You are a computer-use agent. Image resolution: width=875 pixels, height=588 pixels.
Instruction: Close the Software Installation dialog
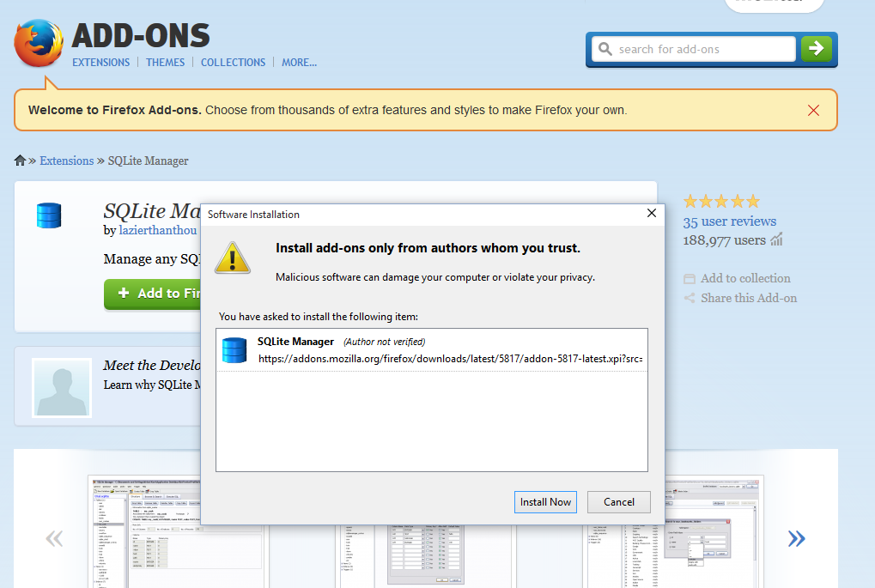[651, 213]
